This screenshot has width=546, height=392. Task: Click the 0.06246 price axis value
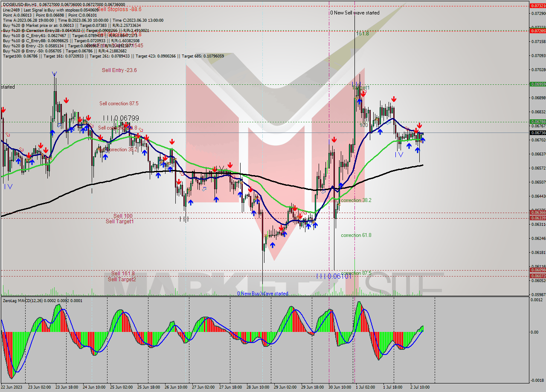tap(539, 238)
